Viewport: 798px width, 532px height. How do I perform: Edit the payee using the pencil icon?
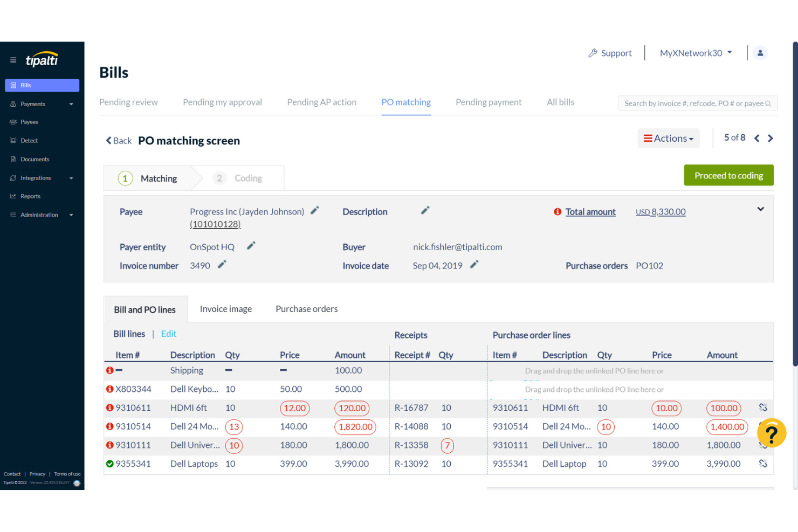pos(314,210)
